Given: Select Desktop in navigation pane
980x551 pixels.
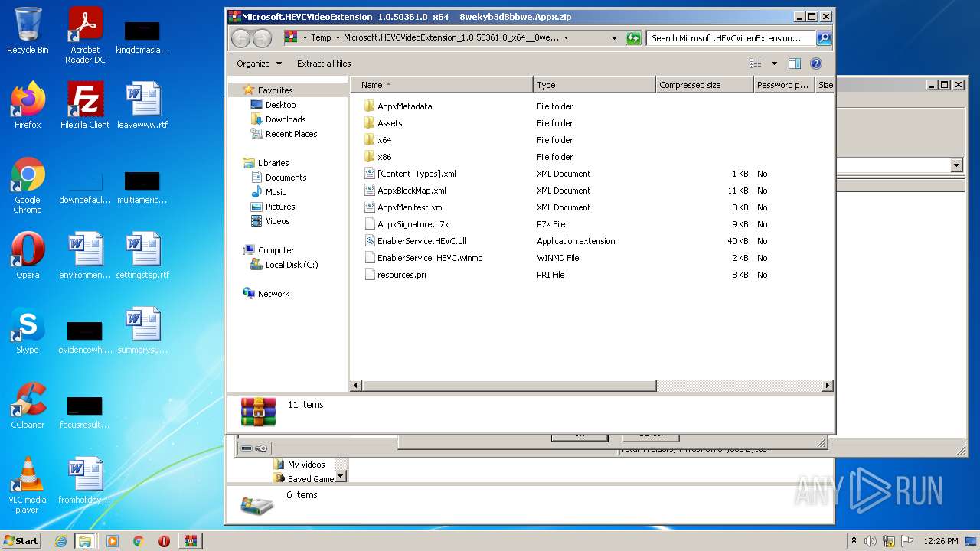Looking at the screenshot, I should coord(280,105).
